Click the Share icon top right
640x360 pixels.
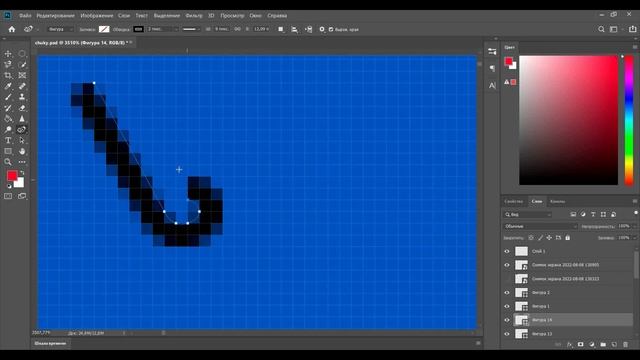pos(632,29)
